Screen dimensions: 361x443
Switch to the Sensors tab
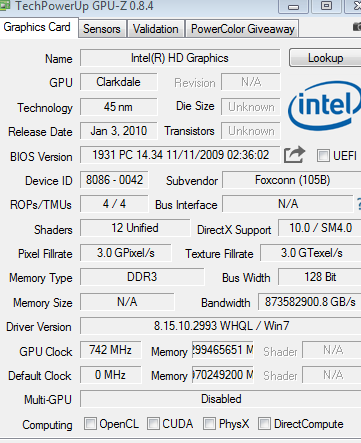pos(102,29)
